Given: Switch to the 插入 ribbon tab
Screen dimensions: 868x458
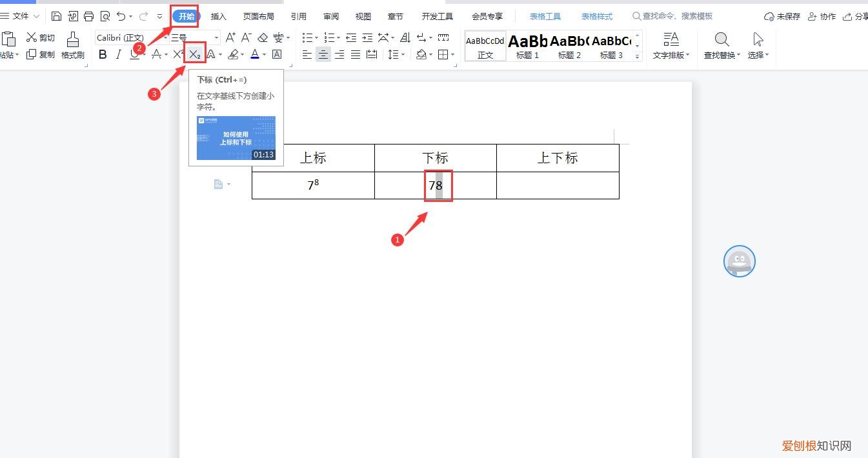Looking at the screenshot, I should point(217,16).
